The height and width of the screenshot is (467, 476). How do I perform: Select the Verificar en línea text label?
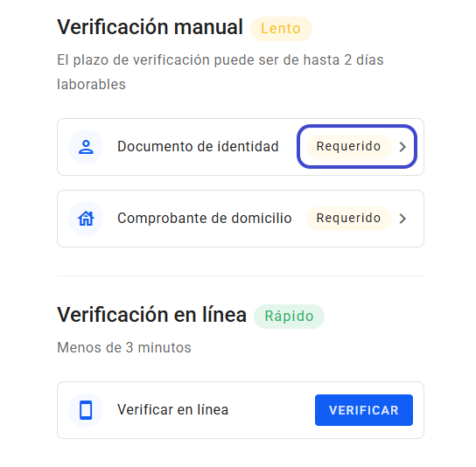[x=172, y=410]
